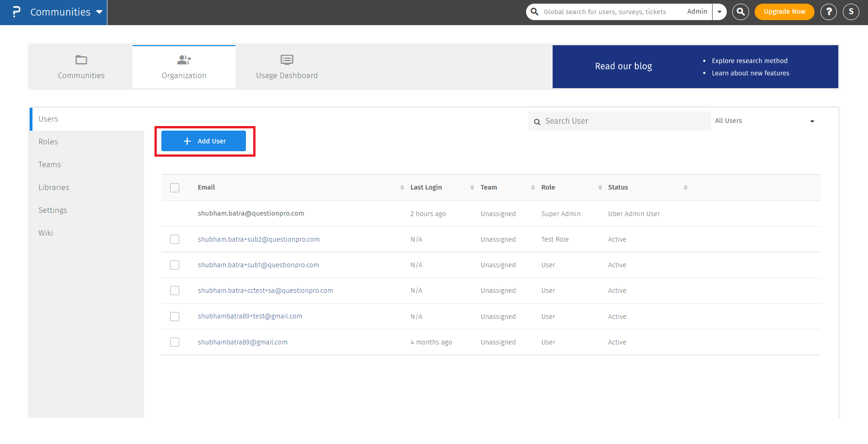Switch to the Organization tab
The image size is (868, 444).
point(184,67)
